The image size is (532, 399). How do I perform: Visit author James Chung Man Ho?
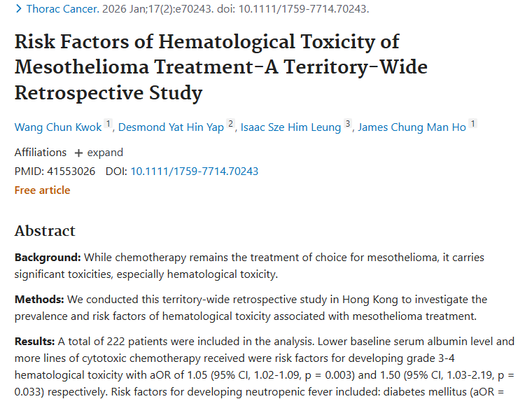(x=412, y=127)
